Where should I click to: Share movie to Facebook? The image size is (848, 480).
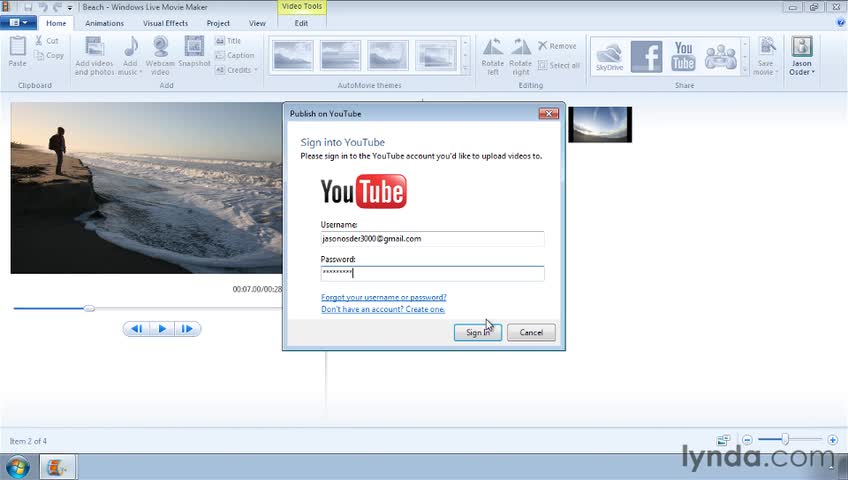coord(646,56)
